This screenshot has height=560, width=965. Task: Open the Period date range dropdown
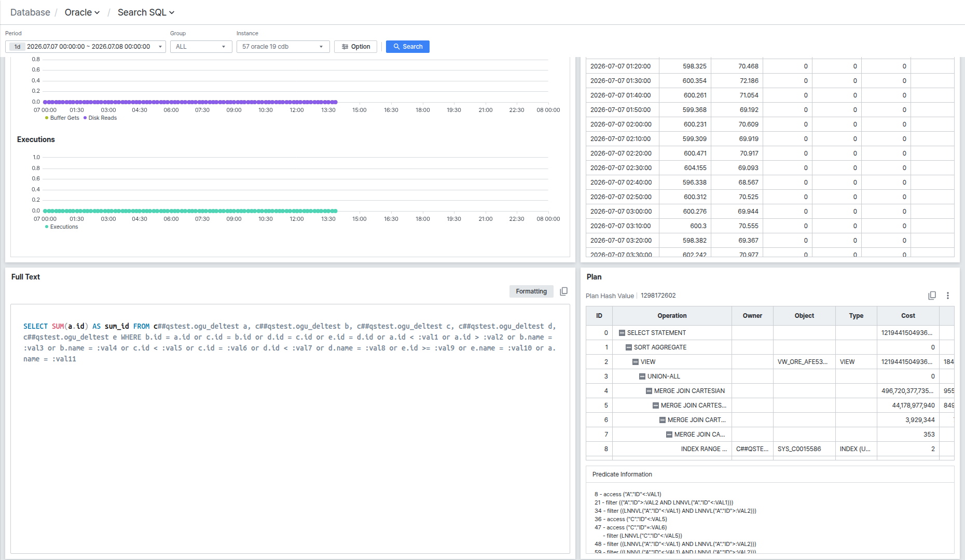(x=86, y=47)
